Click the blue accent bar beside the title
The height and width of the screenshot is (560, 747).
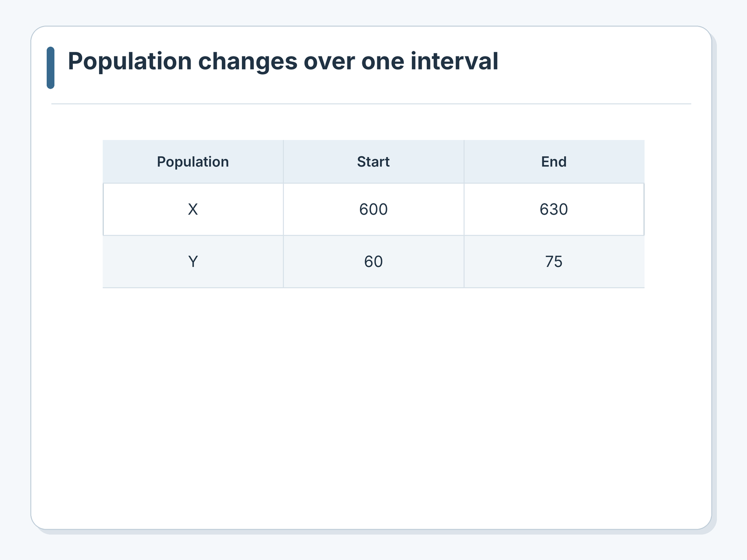[50, 68]
